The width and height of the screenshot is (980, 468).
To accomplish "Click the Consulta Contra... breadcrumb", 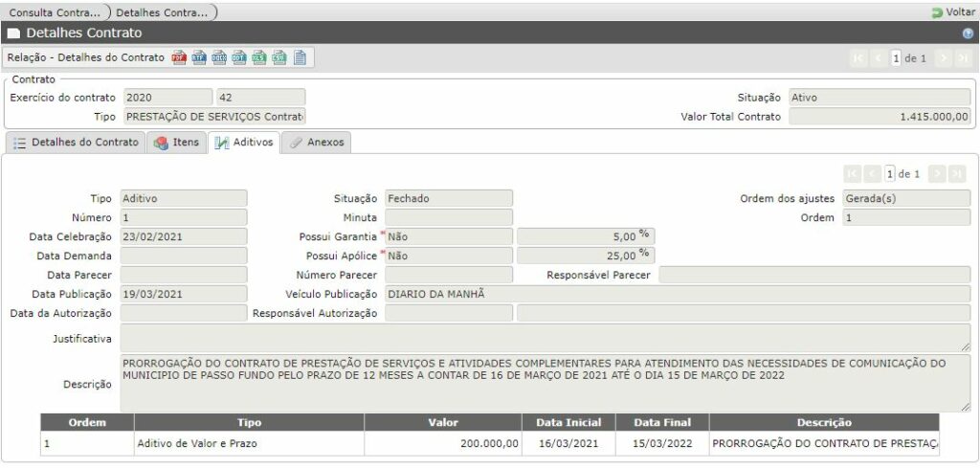I will pos(54,12).
